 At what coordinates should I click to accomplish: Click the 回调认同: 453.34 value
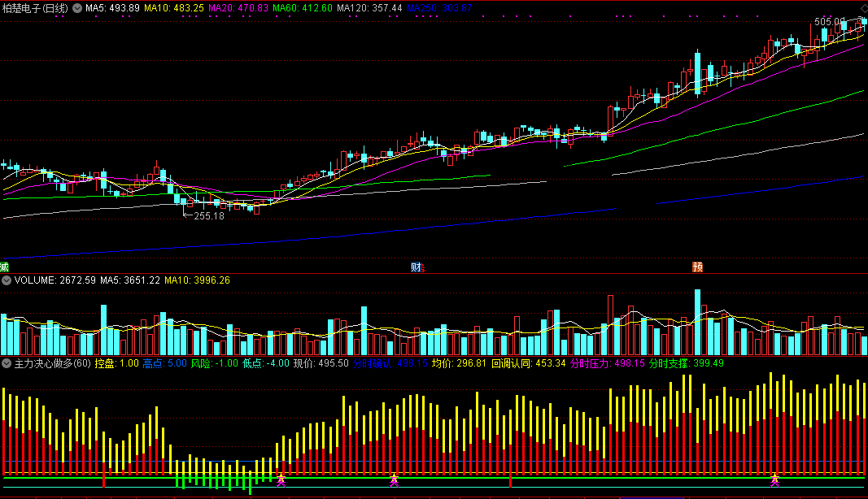(529, 363)
